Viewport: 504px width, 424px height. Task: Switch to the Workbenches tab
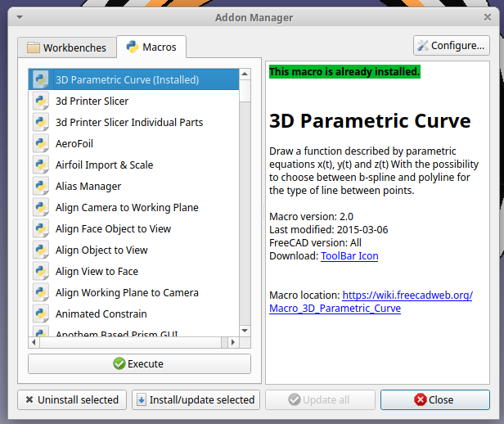point(66,47)
